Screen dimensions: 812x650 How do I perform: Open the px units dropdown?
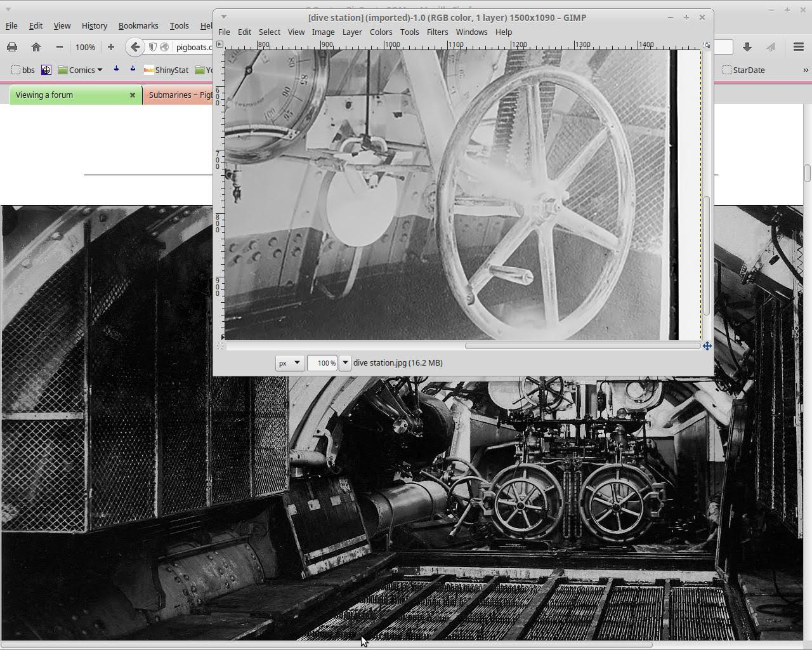point(289,363)
